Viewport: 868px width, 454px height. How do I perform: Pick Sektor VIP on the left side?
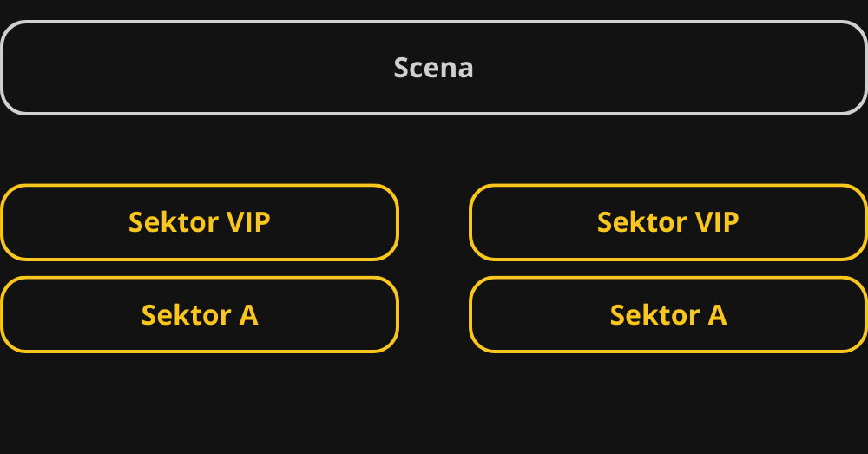(200, 222)
